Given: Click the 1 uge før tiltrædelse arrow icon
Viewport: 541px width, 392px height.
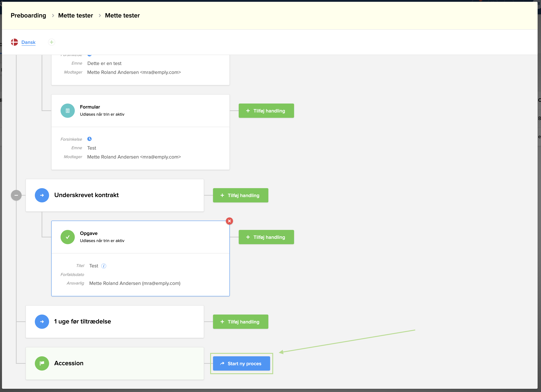Looking at the screenshot, I should click(x=42, y=322).
